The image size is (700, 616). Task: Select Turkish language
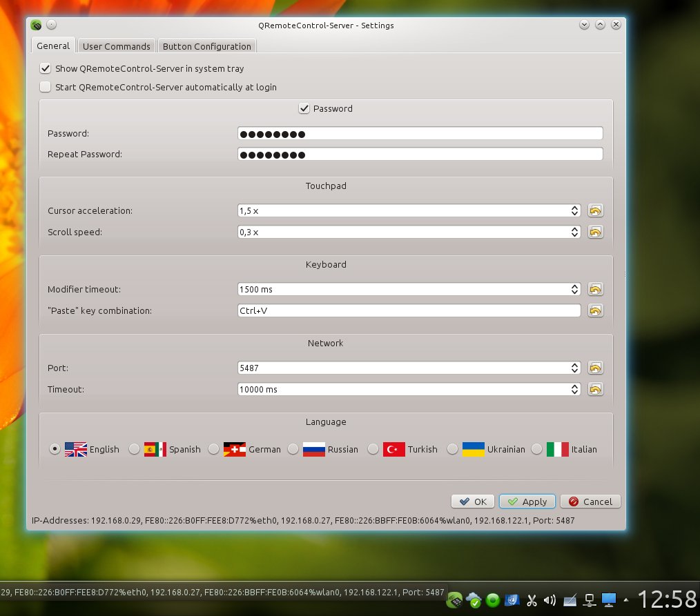point(373,449)
